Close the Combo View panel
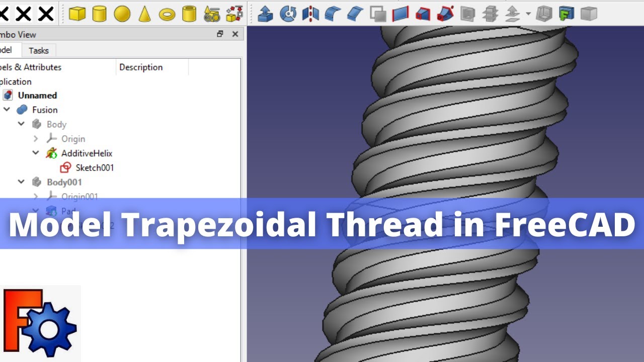Viewport: 644px width, 362px height. [235, 34]
